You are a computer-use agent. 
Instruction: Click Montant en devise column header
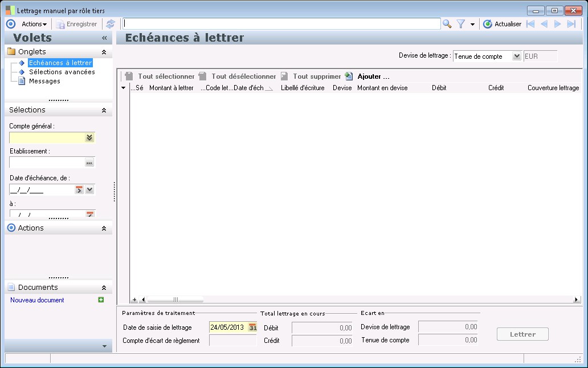coord(382,88)
